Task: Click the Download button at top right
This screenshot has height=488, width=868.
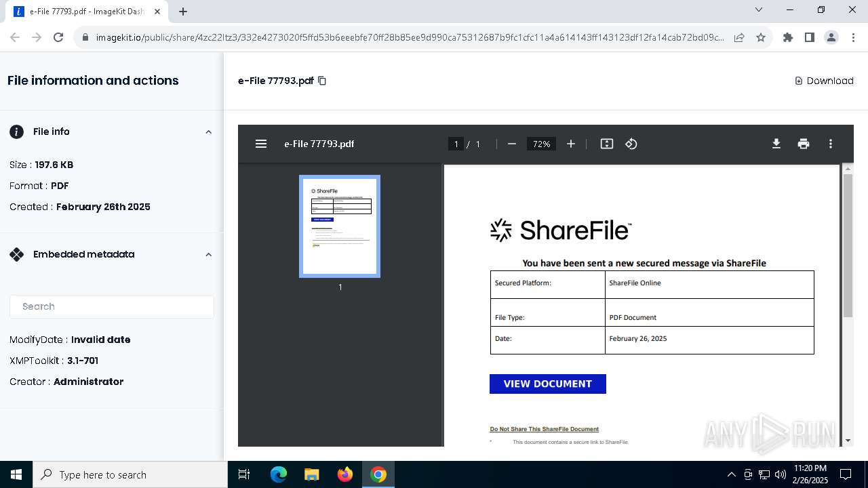Action: coord(824,81)
